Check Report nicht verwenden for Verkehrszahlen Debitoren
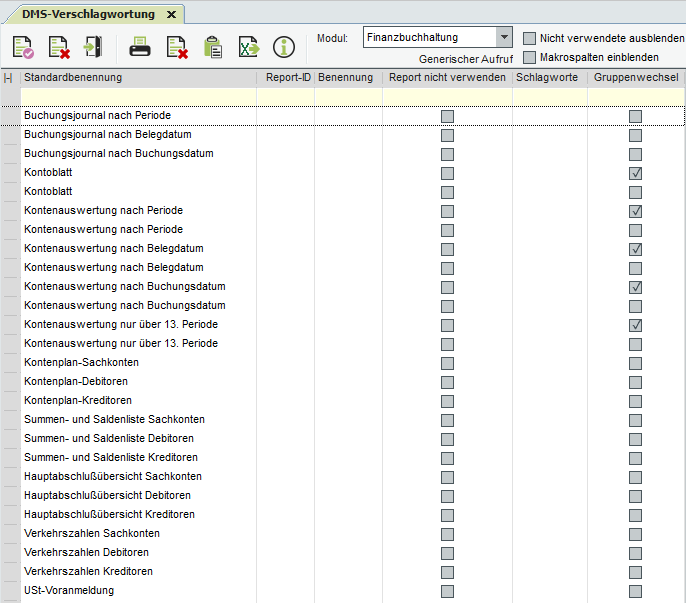The height and width of the screenshot is (603, 686). [x=447, y=554]
